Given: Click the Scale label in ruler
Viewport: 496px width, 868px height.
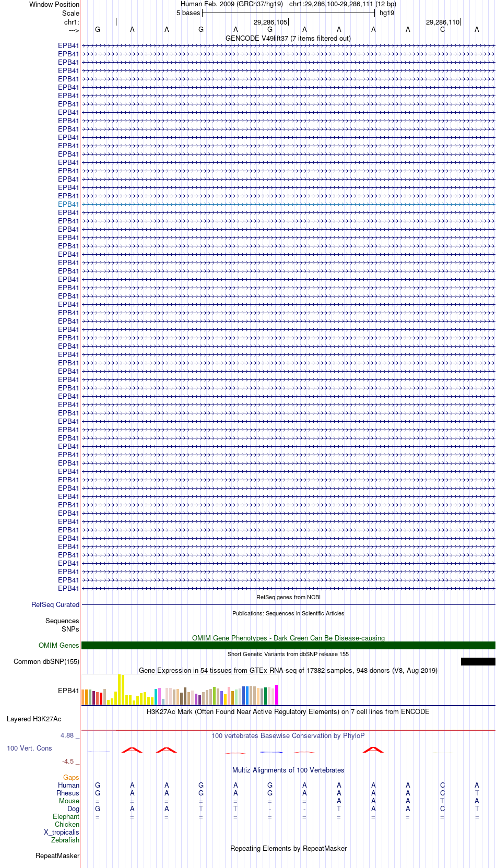Looking at the screenshot, I should coord(70,13).
